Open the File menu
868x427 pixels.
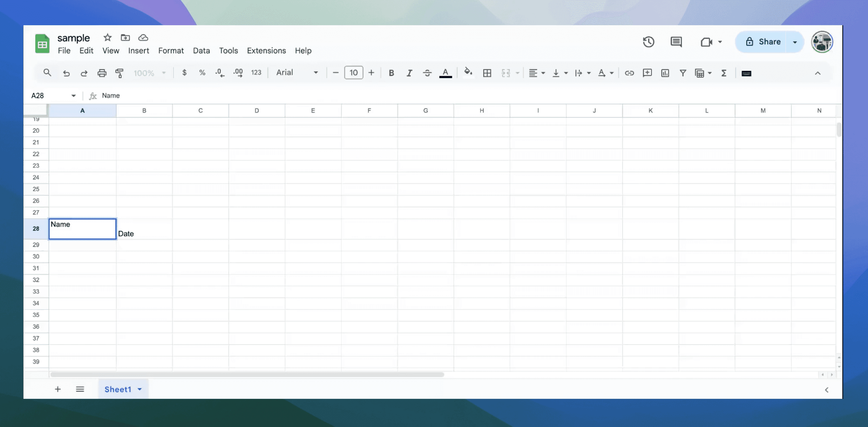click(x=64, y=50)
